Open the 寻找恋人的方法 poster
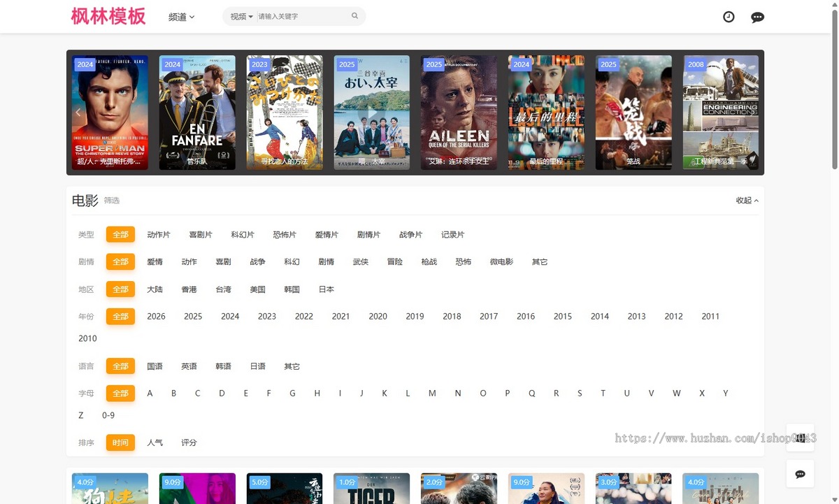This screenshot has width=839, height=504. pos(285,113)
